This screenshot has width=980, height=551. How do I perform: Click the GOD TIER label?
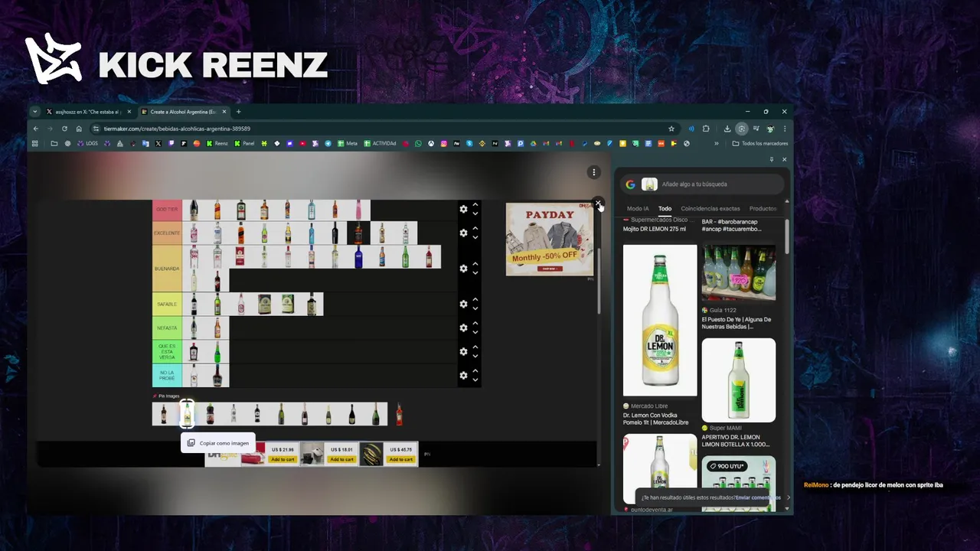tap(167, 209)
